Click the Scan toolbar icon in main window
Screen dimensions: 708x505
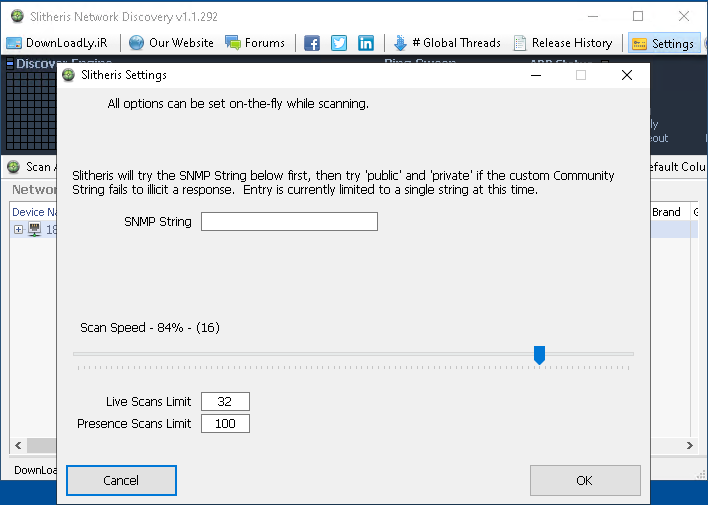click(x=14, y=167)
